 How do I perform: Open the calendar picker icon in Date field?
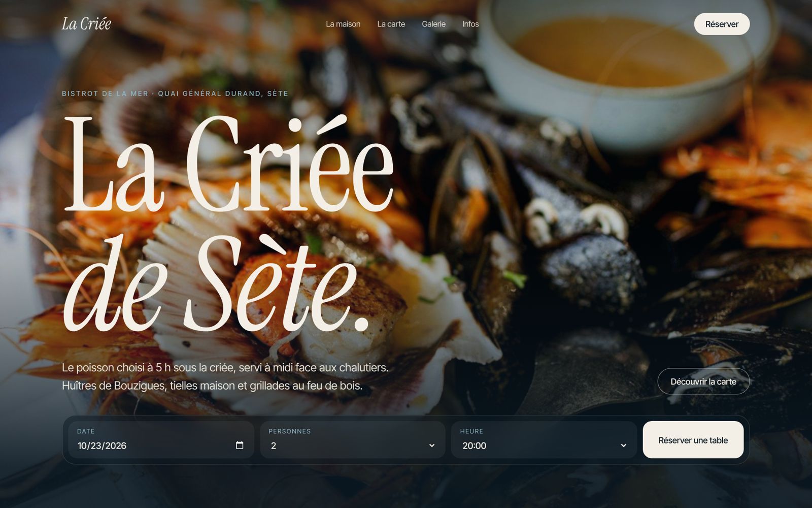[x=240, y=446]
